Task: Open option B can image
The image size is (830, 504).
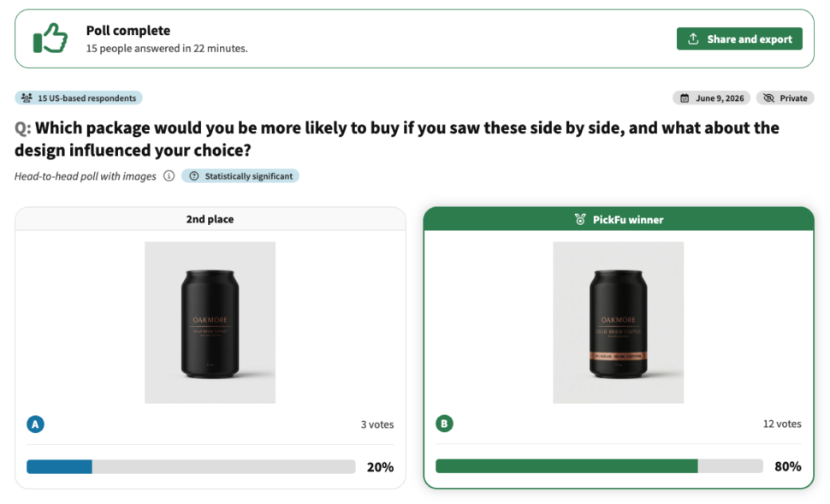Action: coord(619,323)
